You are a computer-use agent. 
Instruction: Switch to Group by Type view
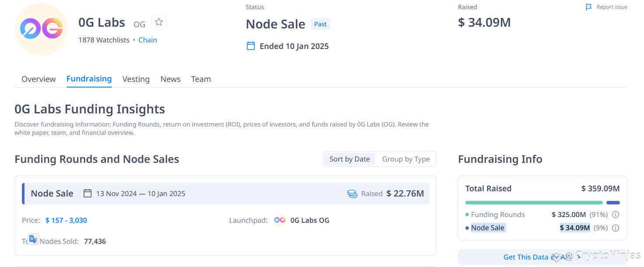(406, 159)
